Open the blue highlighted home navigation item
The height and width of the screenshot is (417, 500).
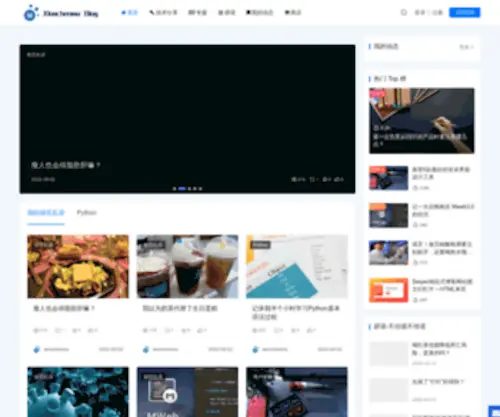click(x=130, y=13)
